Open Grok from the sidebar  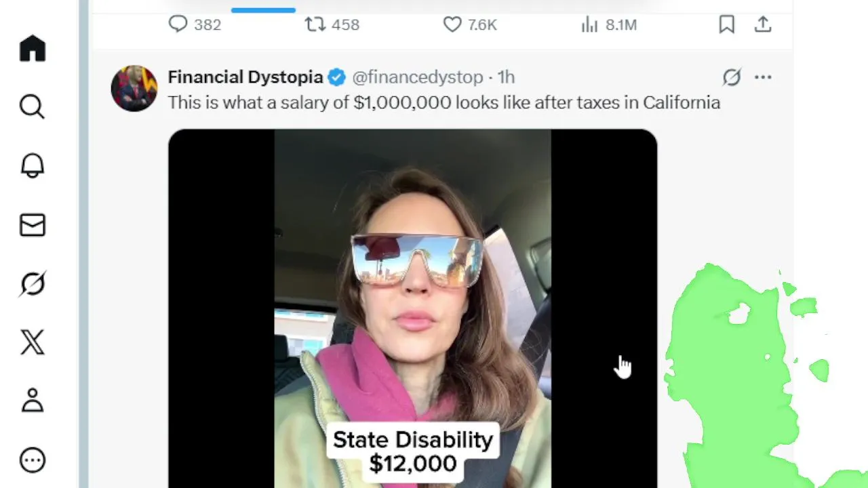pos(32,284)
